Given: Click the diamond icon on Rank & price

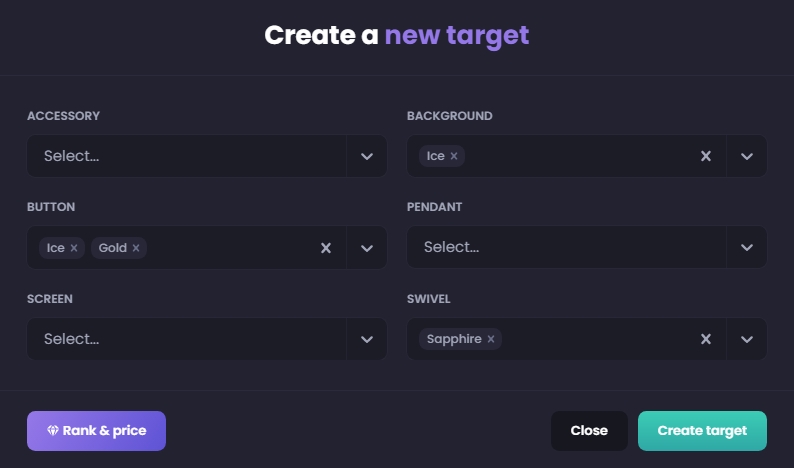Looking at the screenshot, I should (x=53, y=431).
